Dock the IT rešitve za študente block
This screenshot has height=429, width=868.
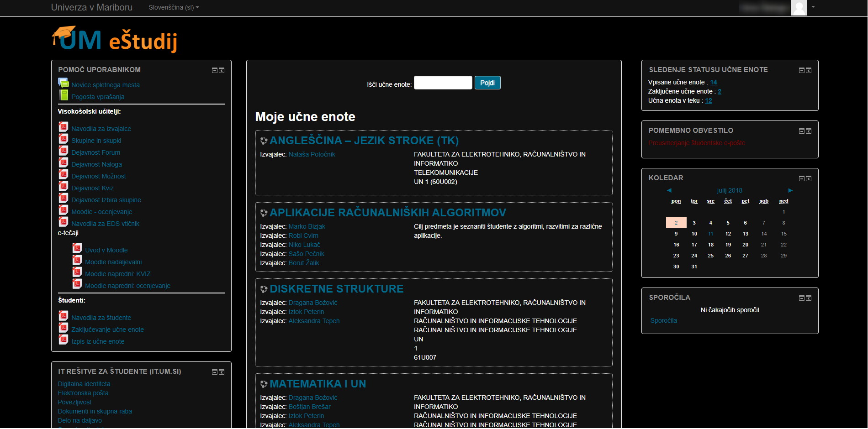[x=222, y=372]
